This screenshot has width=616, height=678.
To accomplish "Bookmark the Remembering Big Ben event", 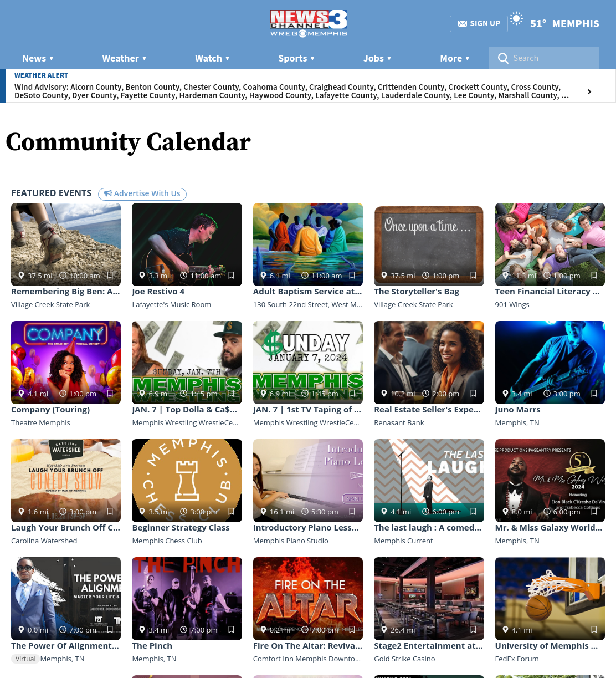I will pos(110,276).
